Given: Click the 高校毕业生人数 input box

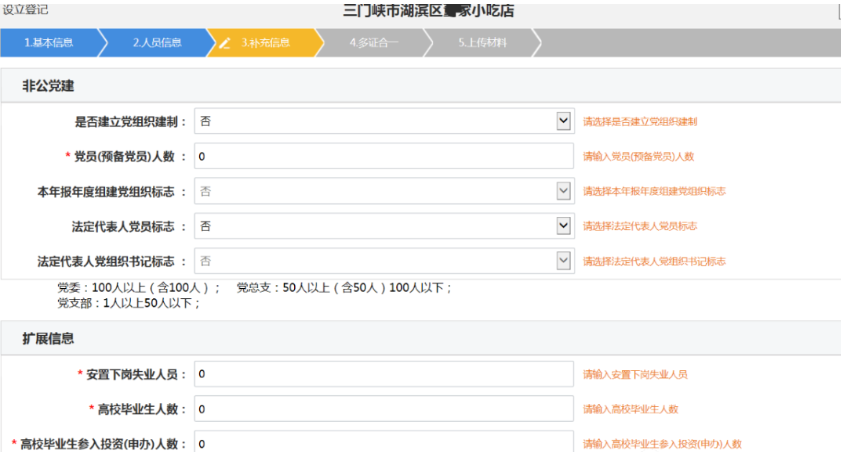Looking at the screenshot, I should pyautogui.click(x=384, y=409).
